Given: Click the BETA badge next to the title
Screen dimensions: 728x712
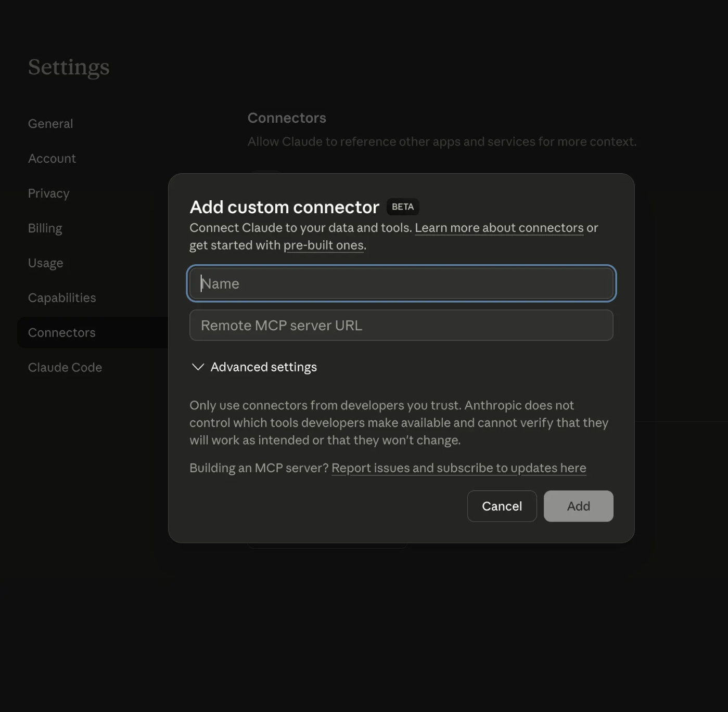Looking at the screenshot, I should (402, 206).
